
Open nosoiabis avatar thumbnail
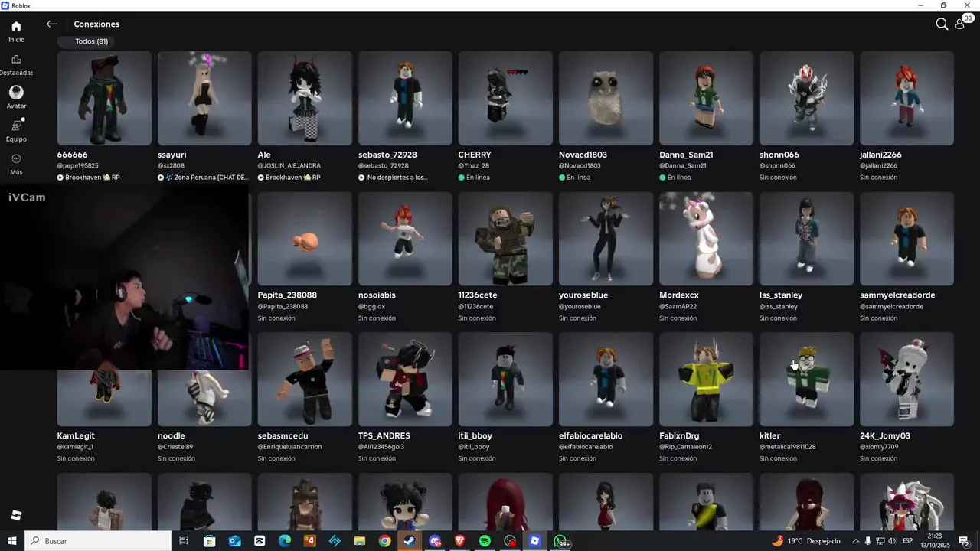point(405,239)
